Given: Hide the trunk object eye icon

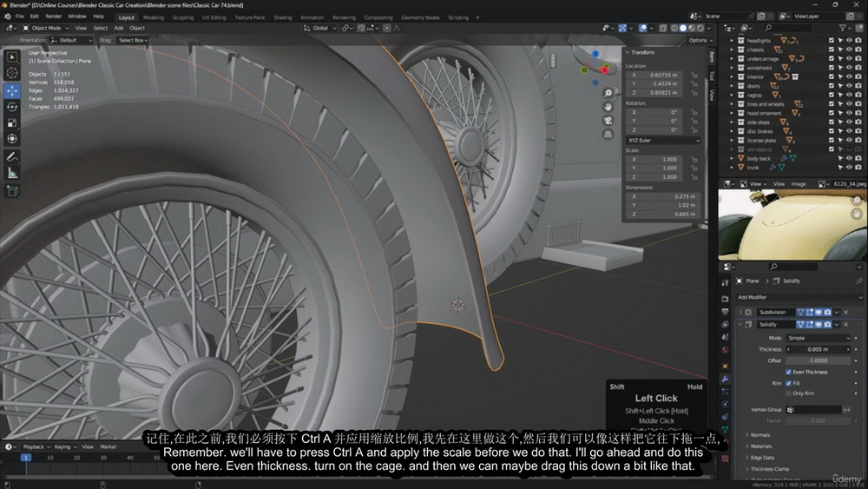Looking at the screenshot, I should click(x=849, y=168).
